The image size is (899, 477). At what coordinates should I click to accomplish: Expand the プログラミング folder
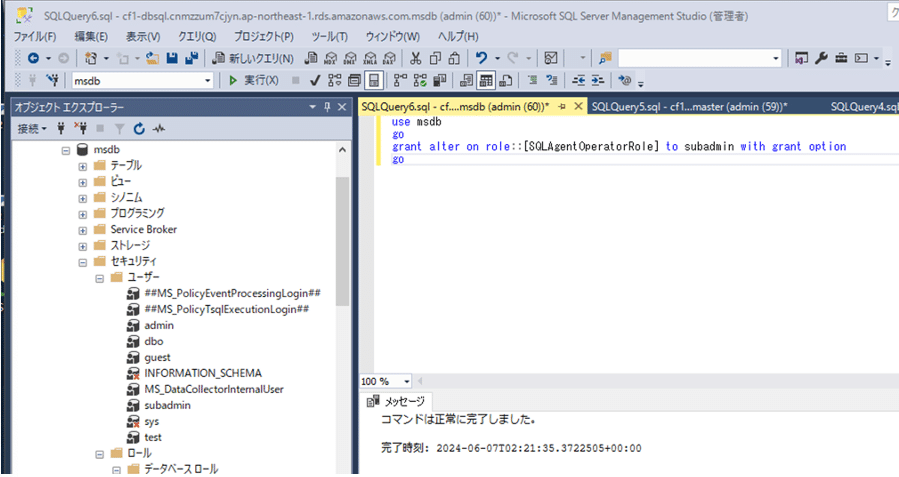pyautogui.click(x=83, y=214)
